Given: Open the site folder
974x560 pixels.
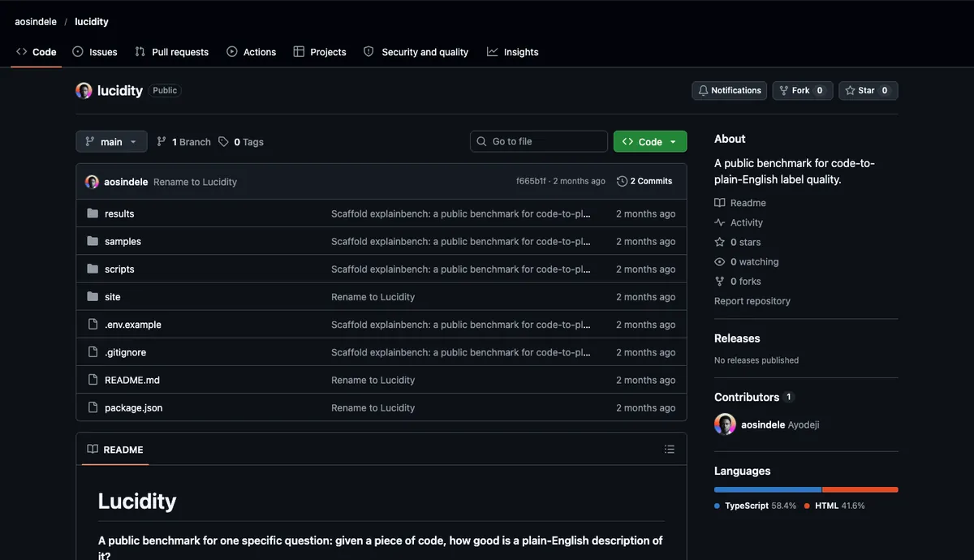Looking at the screenshot, I should pos(112,297).
